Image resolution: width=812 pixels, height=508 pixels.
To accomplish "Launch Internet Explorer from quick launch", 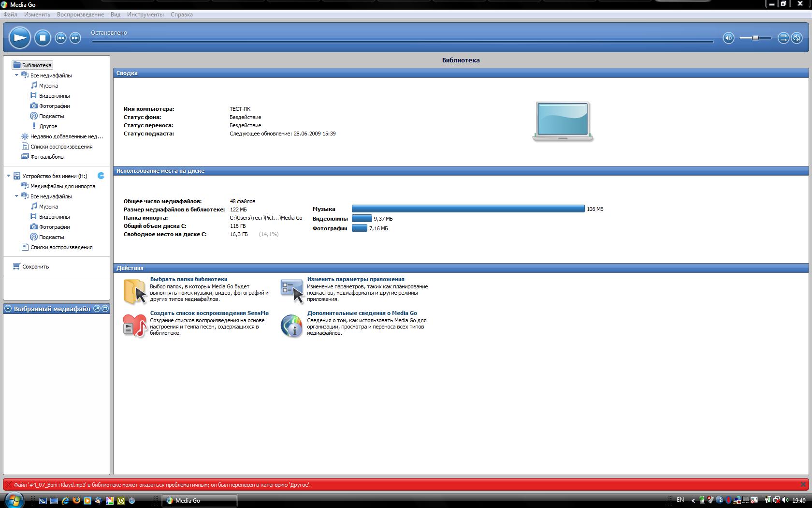I will [x=65, y=501].
